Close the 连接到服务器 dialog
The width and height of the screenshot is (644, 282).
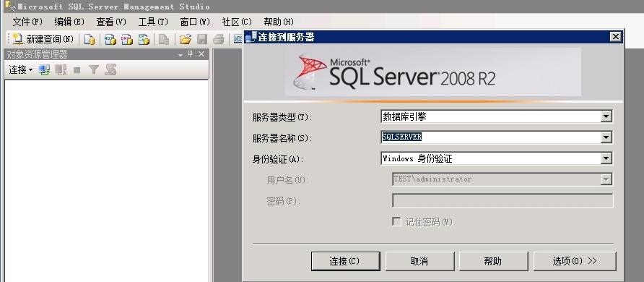tap(615, 37)
